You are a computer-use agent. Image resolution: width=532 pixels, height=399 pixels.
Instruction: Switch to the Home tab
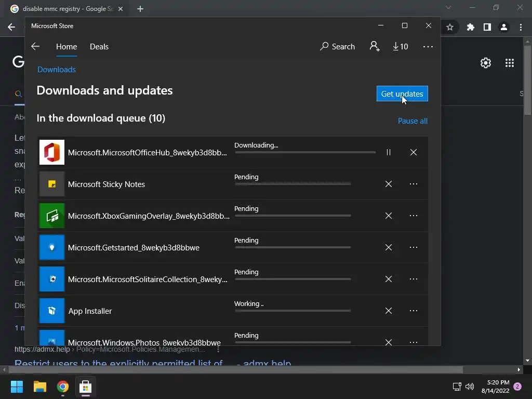tap(66, 47)
